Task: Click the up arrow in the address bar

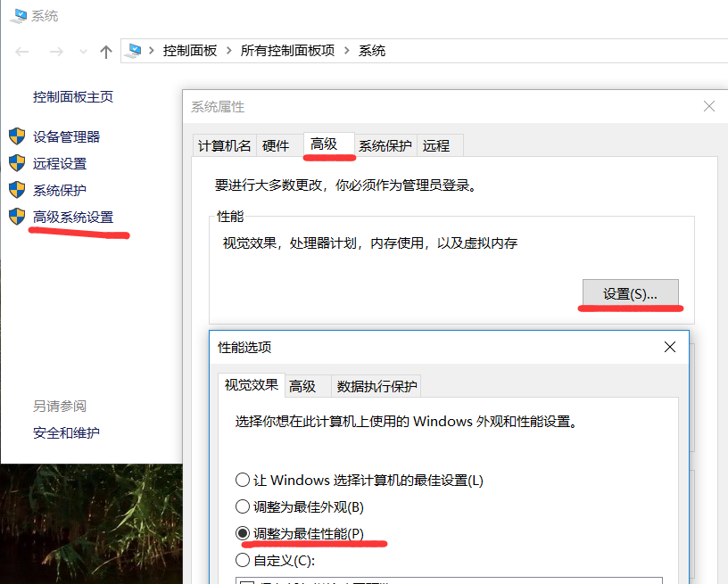Action: point(105,51)
